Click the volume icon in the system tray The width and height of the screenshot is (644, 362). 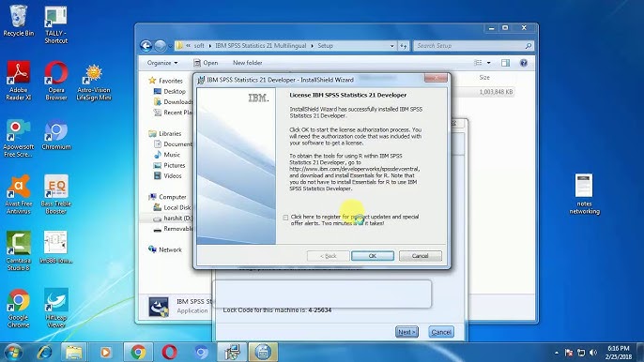point(593,353)
